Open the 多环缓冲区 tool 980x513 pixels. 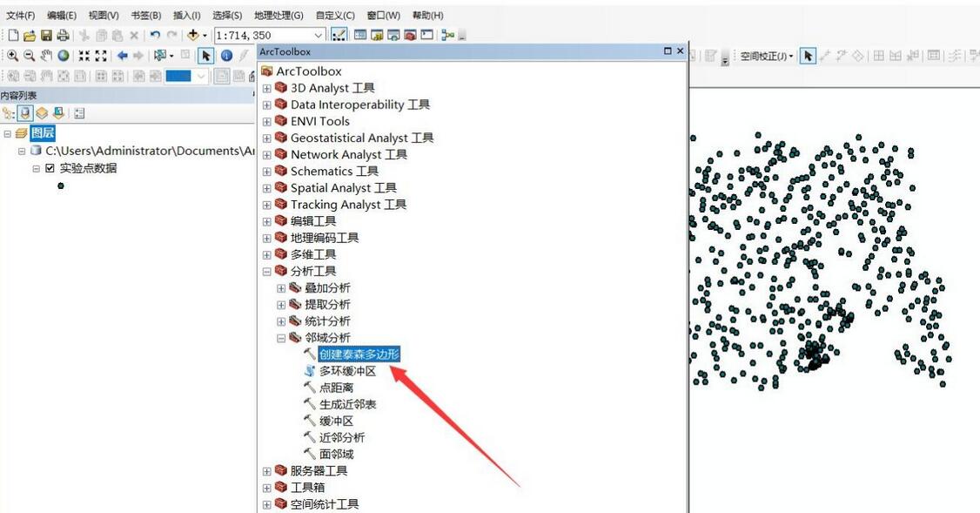[347, 371]
